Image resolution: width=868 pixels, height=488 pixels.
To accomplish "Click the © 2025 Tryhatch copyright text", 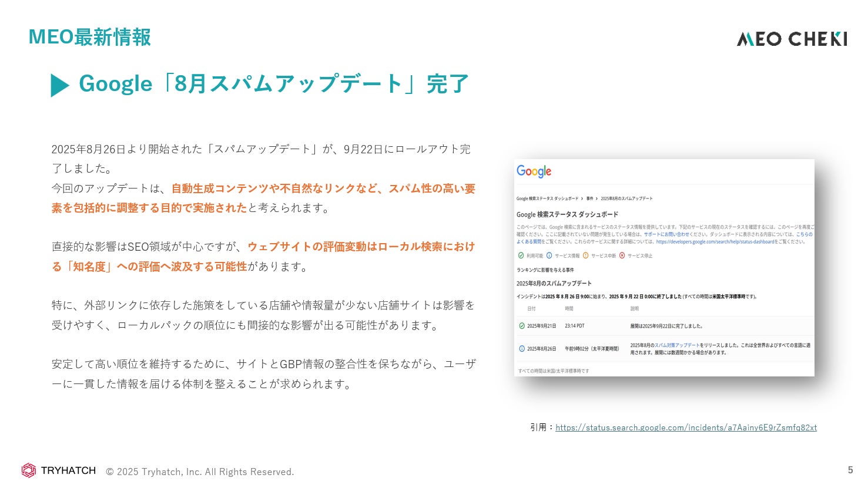I will pos(200,472).
